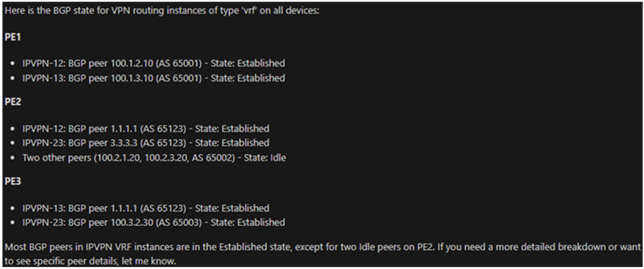Select the BGP peer 3.3.3.3 entry
644x269 pixels.
click(x=145, y=143)
